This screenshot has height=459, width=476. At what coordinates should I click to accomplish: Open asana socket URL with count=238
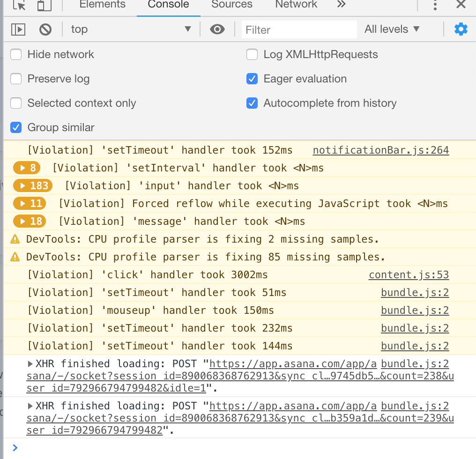240,376
